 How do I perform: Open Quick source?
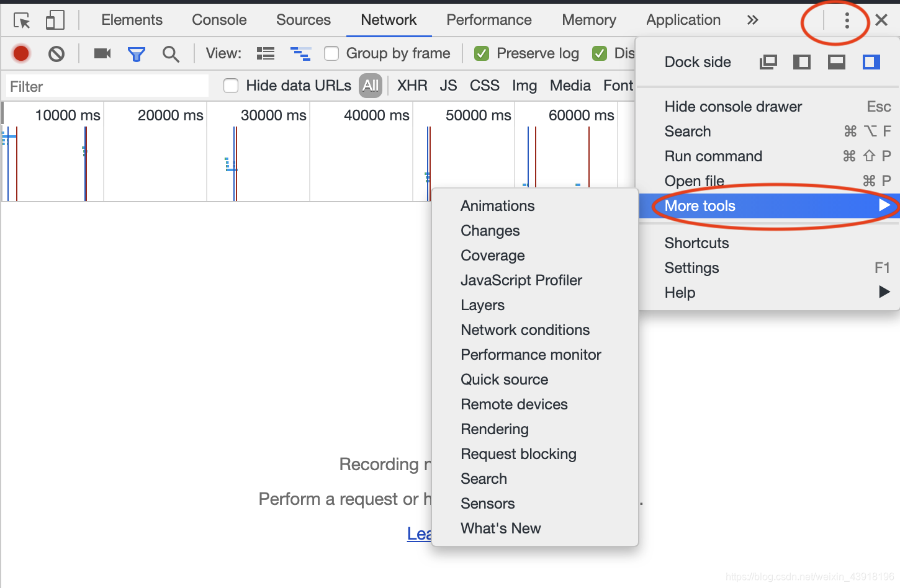(x=535, y=380)
